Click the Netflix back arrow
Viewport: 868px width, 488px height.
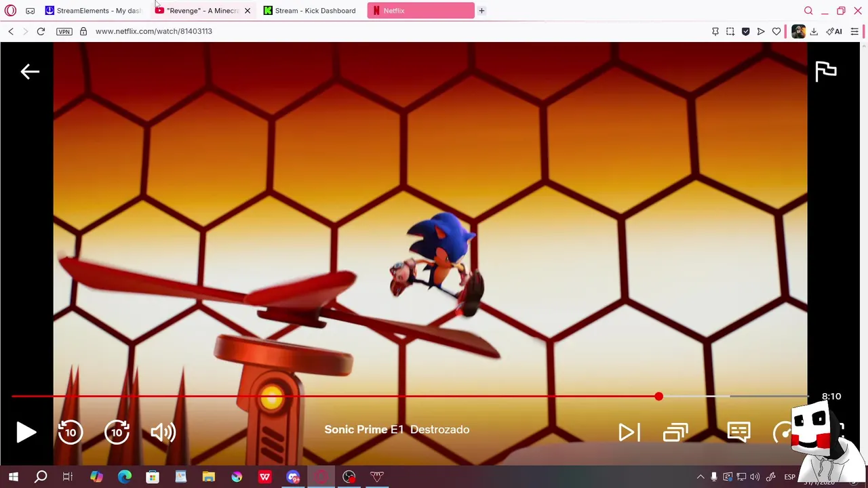[30, 71]
